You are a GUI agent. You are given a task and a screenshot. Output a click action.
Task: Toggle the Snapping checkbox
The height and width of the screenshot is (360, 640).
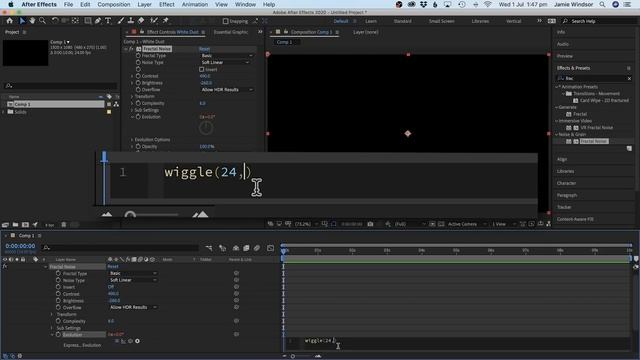click(x=225, y=21)
